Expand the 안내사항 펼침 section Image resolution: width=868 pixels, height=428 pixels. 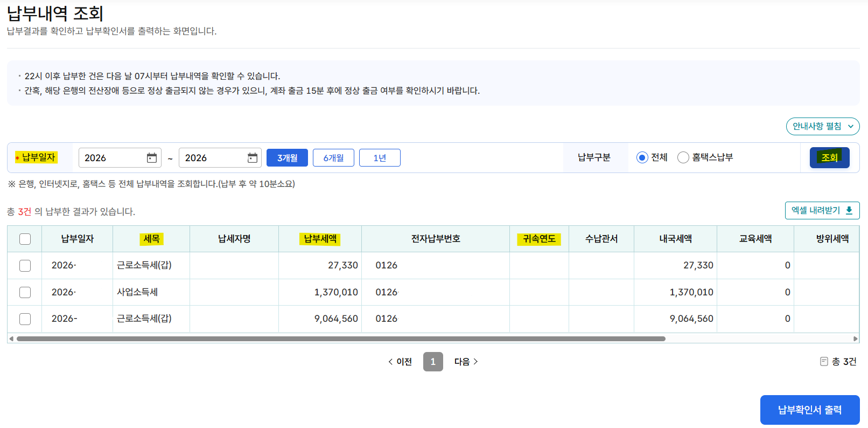(x=823, y=126)
